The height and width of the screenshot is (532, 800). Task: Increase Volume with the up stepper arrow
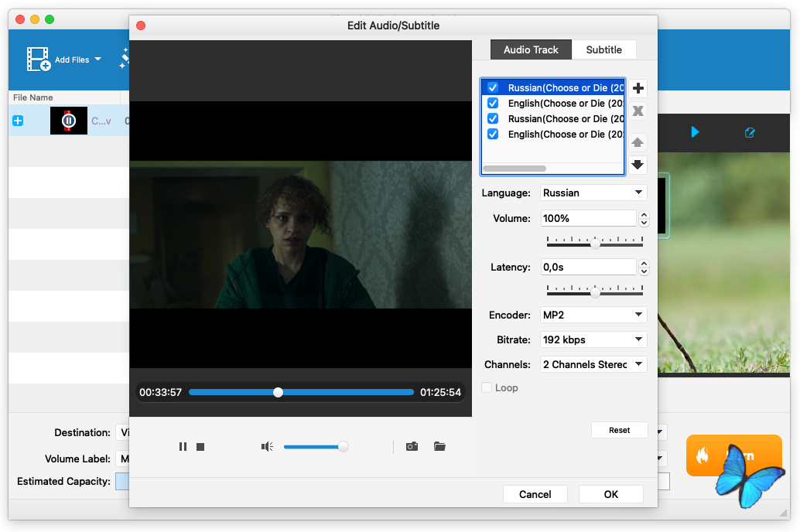click(x=644, y=215)
